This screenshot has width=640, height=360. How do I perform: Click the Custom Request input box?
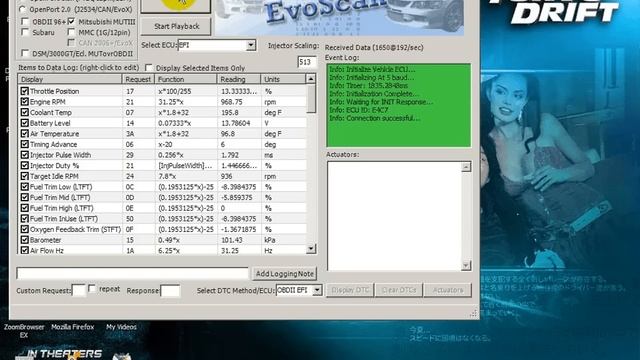(78, 290)
